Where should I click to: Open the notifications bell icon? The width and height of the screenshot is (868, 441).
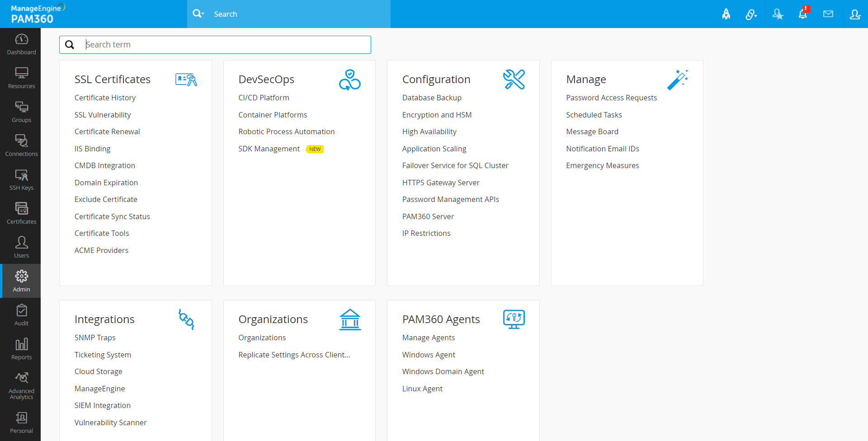tap(803, 14)
